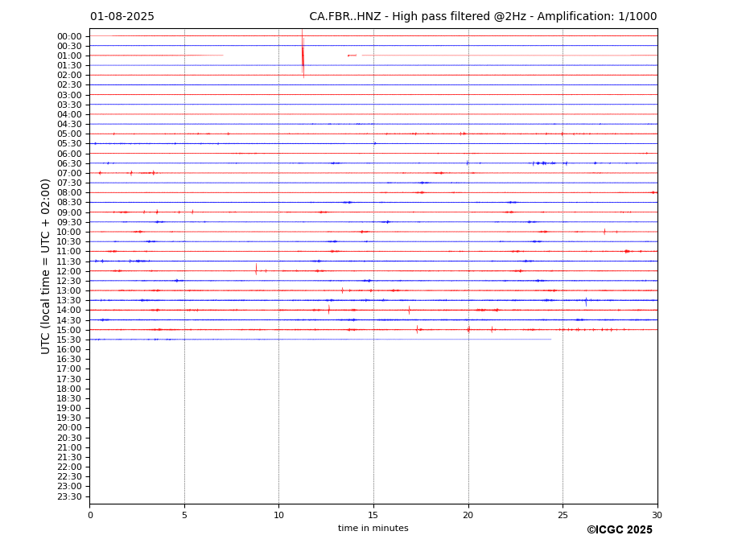Click the blue spike on the 13:30 trace
Viewport: 746px width, 560px height.
[586, 301]
